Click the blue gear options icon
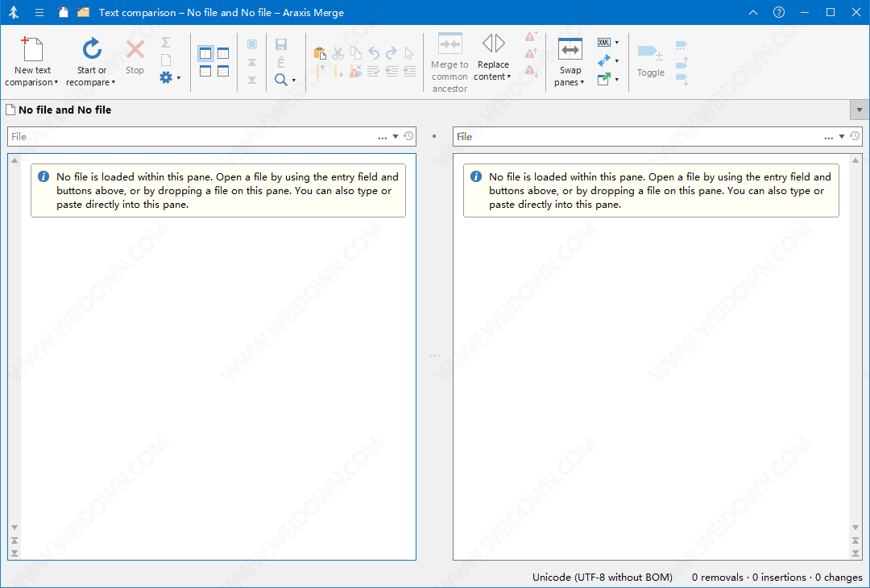The image size is (870, 588). pyautogui.click(x=165, y=77)
